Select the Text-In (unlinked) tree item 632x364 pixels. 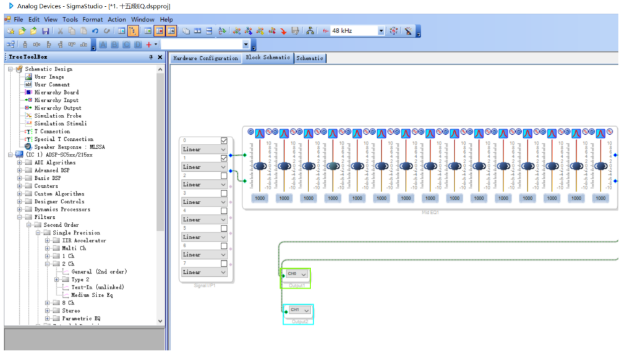coord(98,287)
